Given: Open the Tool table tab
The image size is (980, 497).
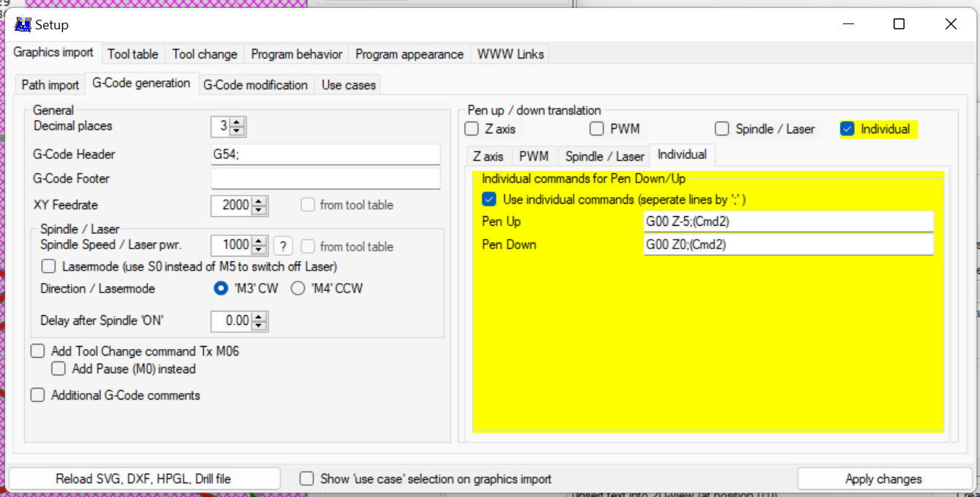Looking at the screenshot, I should [x=133, y=54].
